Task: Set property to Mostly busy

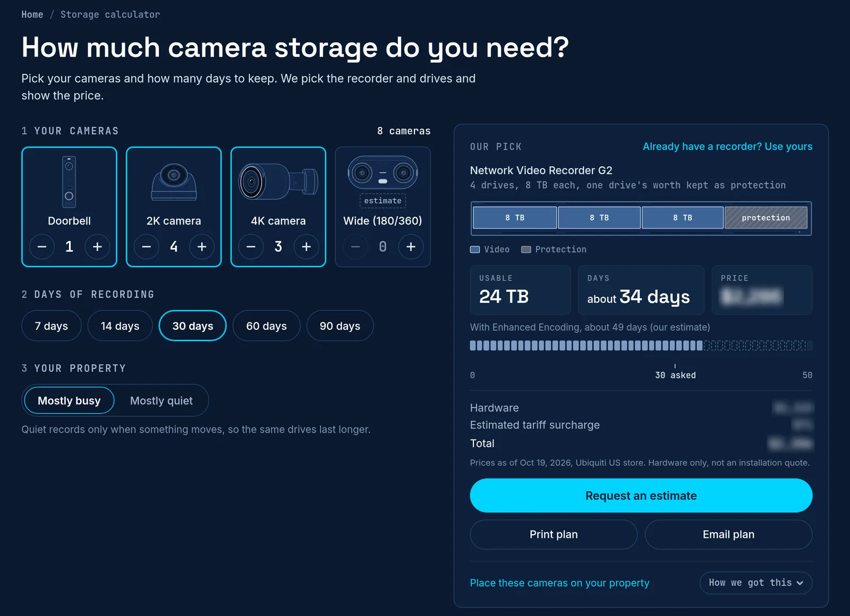Action: (x=69, y=401)
